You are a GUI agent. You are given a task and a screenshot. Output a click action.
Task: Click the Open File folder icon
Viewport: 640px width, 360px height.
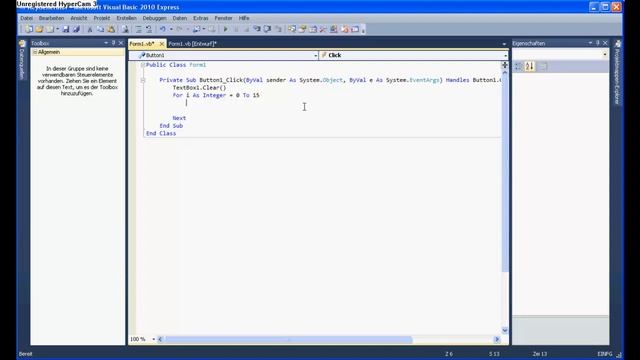40,29
